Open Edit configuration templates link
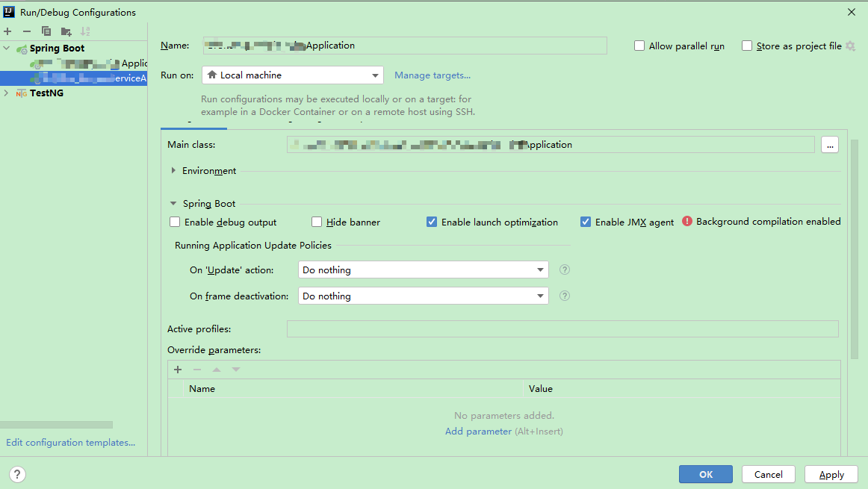Screen dimensions: 868x489 click(x=70, y=443)
